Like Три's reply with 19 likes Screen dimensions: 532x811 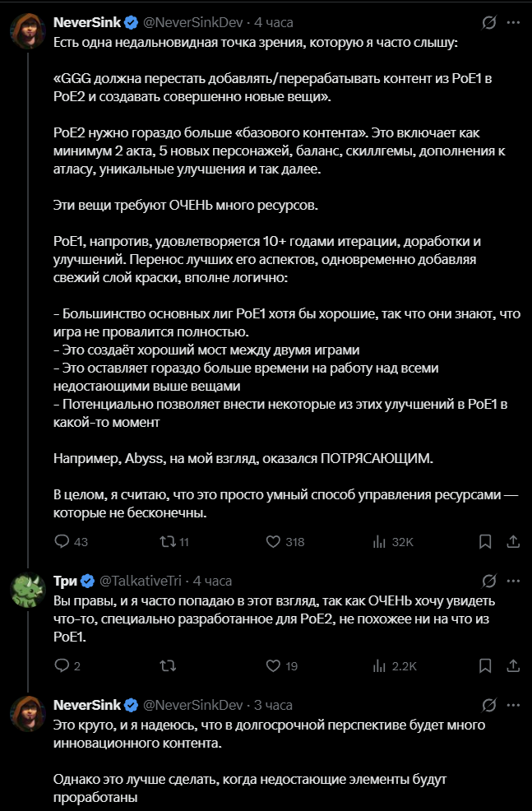click(282, 665)
